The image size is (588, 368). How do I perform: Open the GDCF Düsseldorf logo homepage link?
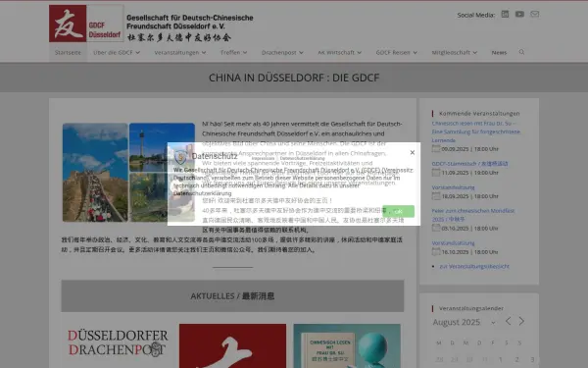86,24
